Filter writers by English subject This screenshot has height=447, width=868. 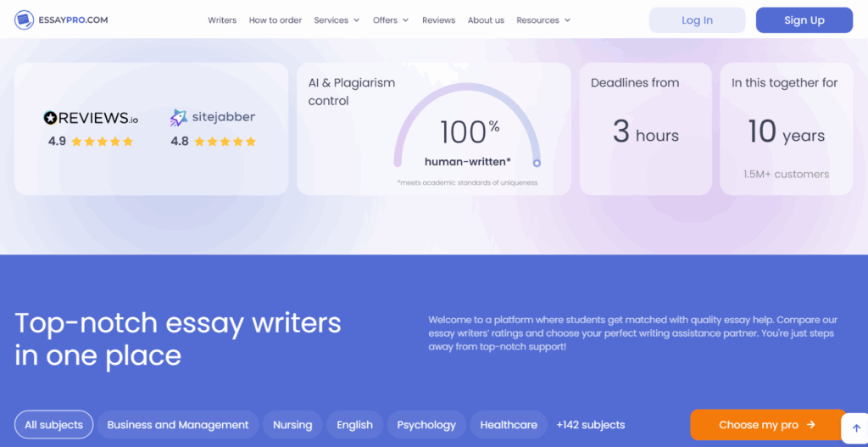(x=355, y=425)
